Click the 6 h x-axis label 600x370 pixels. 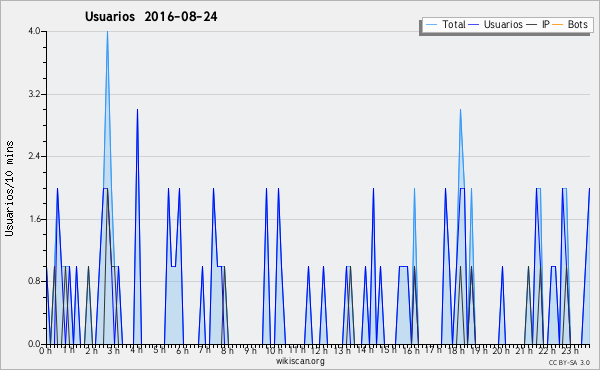[x=182, y=351]
